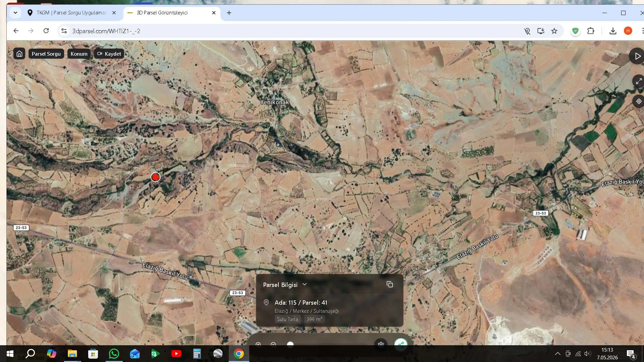Viewport: 644px width, 362px height.
Task: Click the zoom-in magnifier icon
Action: pyautogui.click(x=258, y=344)
